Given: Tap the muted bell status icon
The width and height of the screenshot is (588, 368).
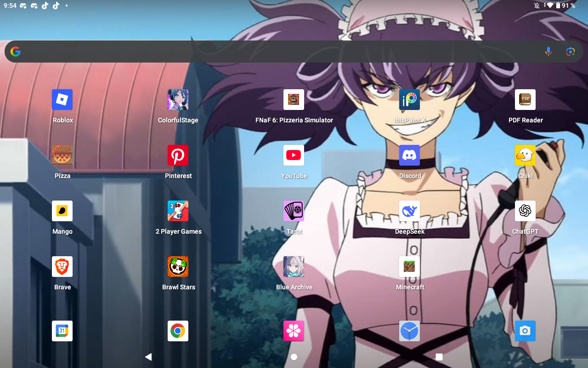Looking at the screenshot, I should pyautogui.click(x=537, y=6).
